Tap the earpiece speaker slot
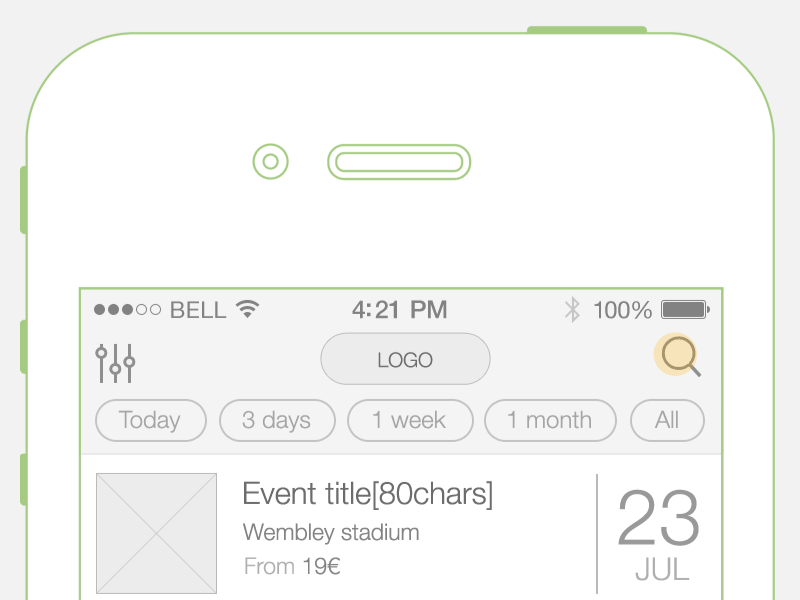 (399, 162)
